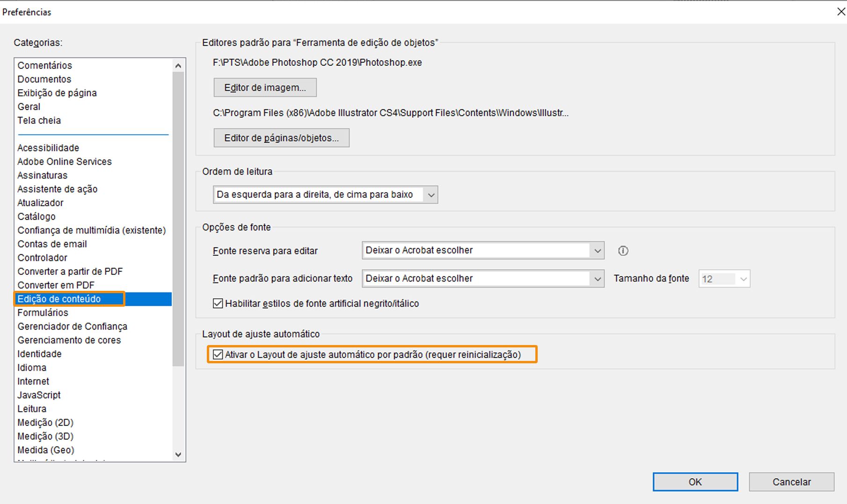Screen dimensions: 847x504
Task: Dismiss the dialog using Cancelar
Action: tap(791, 482)
